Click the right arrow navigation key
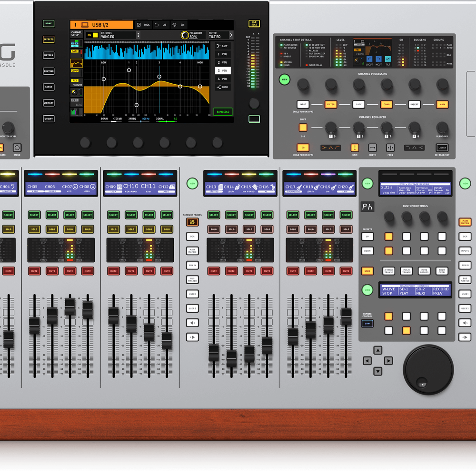The height and width of the screenshot is (476, 476). 388,361
